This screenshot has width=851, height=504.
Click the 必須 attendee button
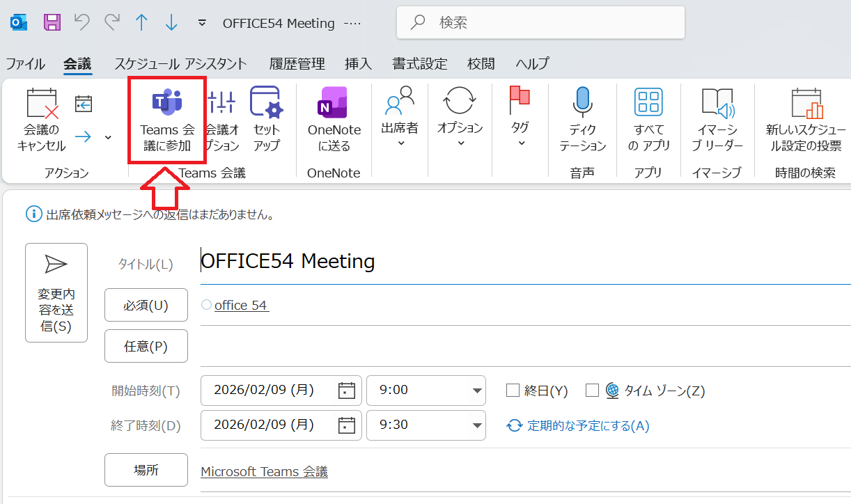point(146,305)
